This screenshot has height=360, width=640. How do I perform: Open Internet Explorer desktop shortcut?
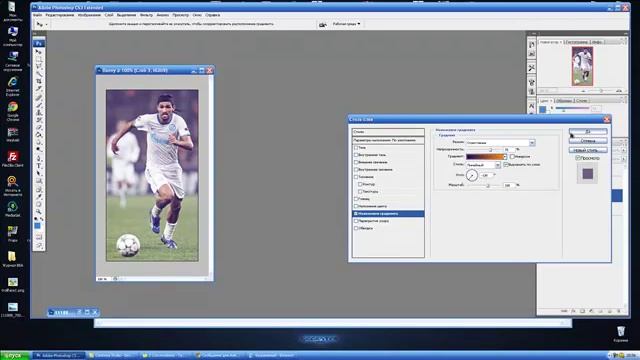[13, 86]
